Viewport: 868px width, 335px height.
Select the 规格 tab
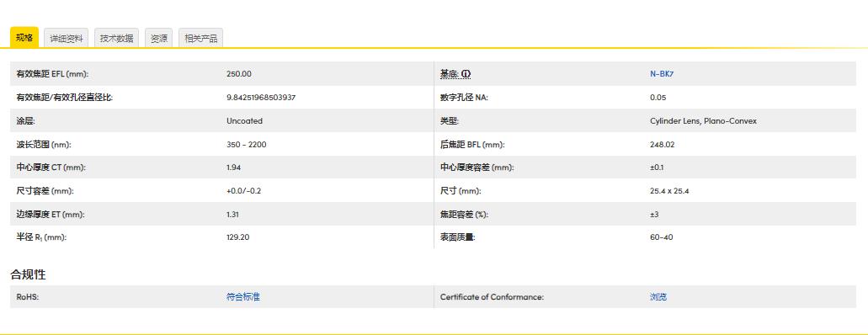tap(24, 38)
